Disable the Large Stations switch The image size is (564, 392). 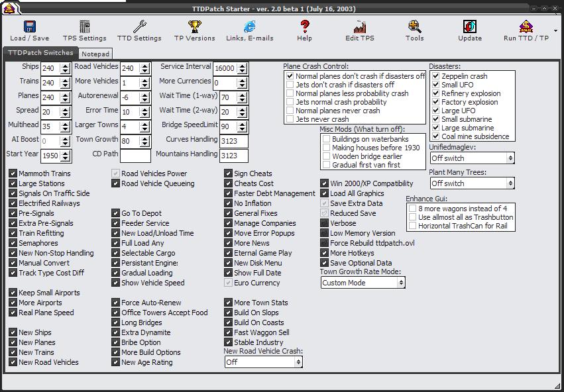[13, 183]
